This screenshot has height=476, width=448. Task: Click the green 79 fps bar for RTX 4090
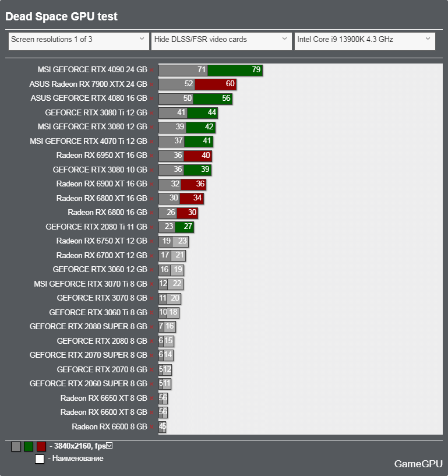(235, 70)
